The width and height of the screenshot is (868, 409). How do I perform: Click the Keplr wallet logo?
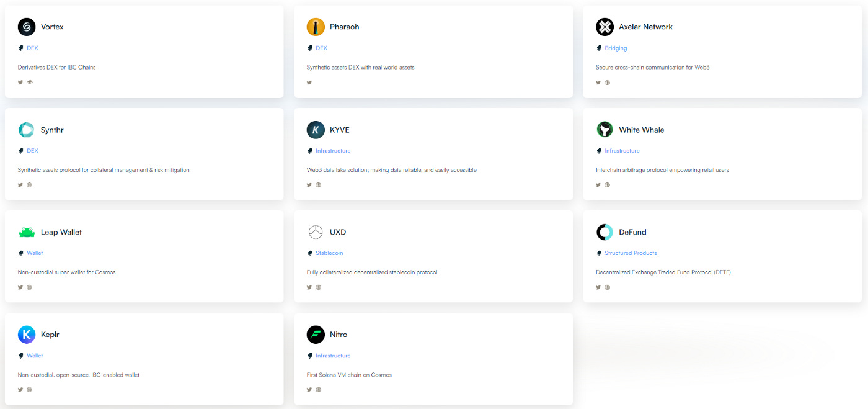(26, 334)
